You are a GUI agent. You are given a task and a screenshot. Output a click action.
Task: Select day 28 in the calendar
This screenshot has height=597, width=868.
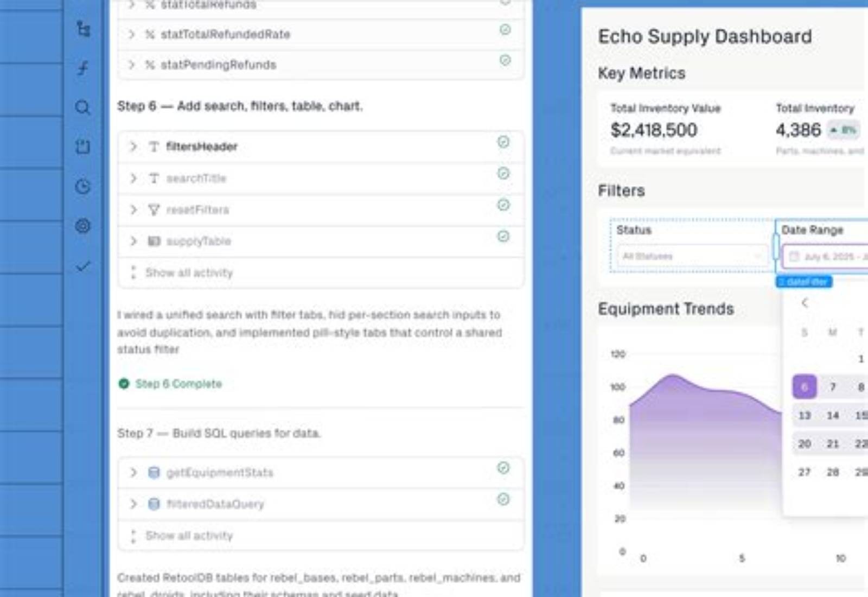(833, 472)
